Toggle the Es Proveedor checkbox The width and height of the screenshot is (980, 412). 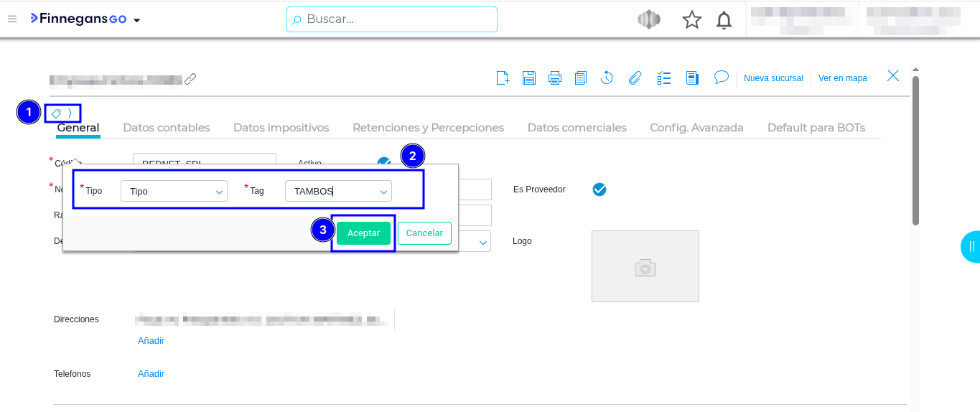(x=599, y=189)
